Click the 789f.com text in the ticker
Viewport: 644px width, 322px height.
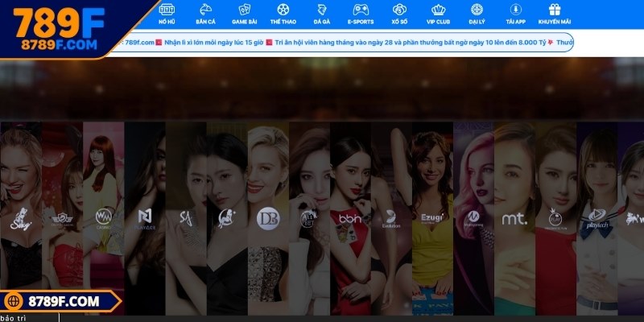pyautogui.click(x=139, y=42)
